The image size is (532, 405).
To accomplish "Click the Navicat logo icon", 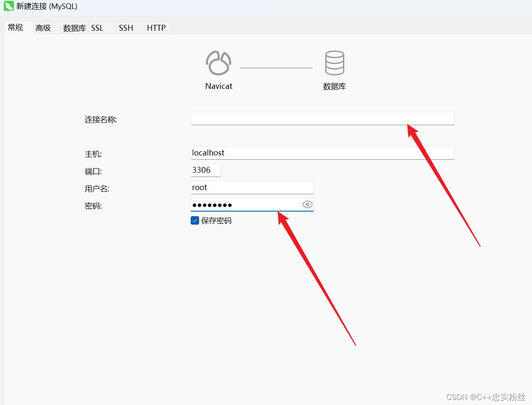I will (219, 63).
